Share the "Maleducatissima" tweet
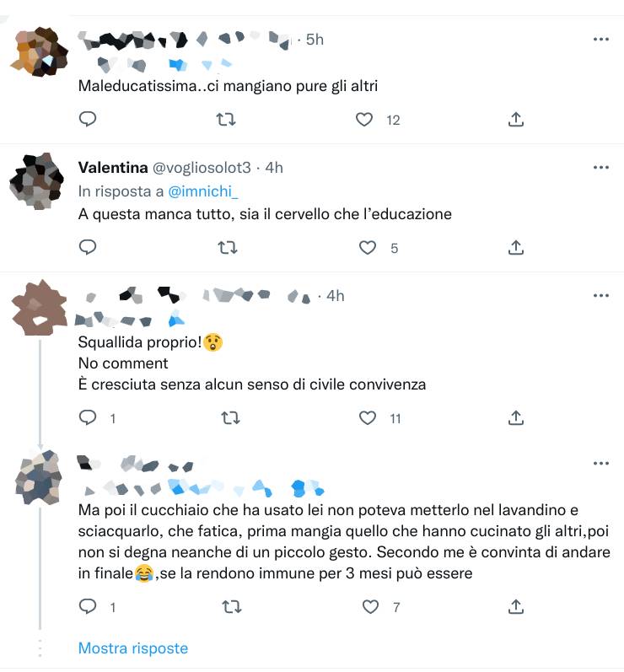624x672 pixels. [x=516, y=119]
